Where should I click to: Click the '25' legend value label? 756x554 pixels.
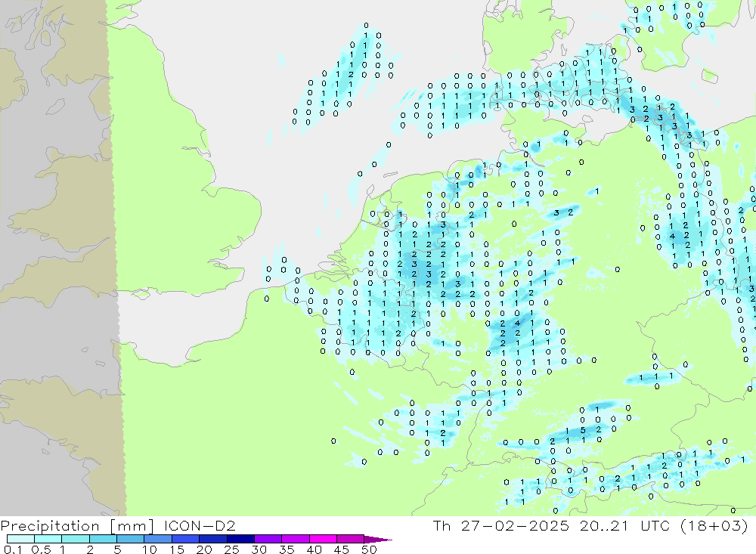tap(231, 549)
